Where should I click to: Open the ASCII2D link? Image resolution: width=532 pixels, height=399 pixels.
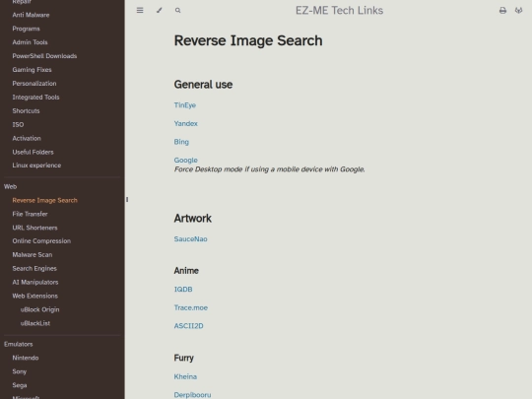[188, 326]
